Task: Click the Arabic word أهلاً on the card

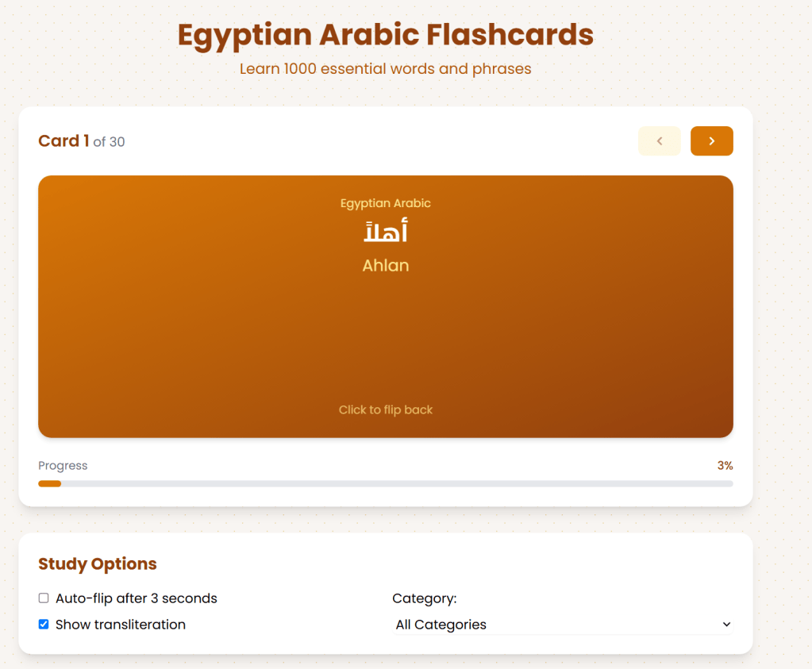Action: coord(386,233)
